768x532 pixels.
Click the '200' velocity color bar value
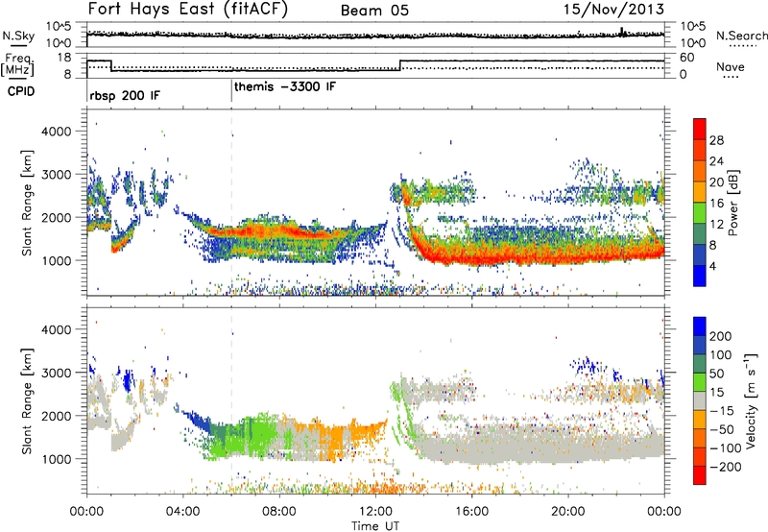coord(721,336)
